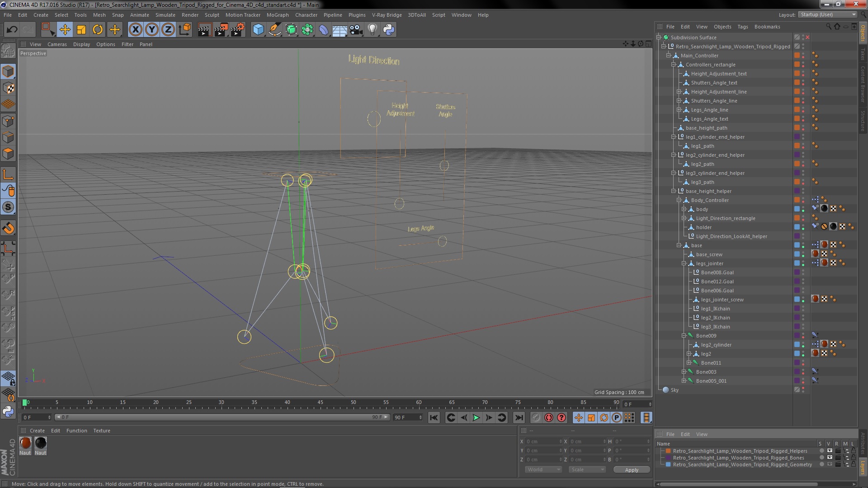Enable Axis mode tool

pyautogui.click(x=8, y=174)
